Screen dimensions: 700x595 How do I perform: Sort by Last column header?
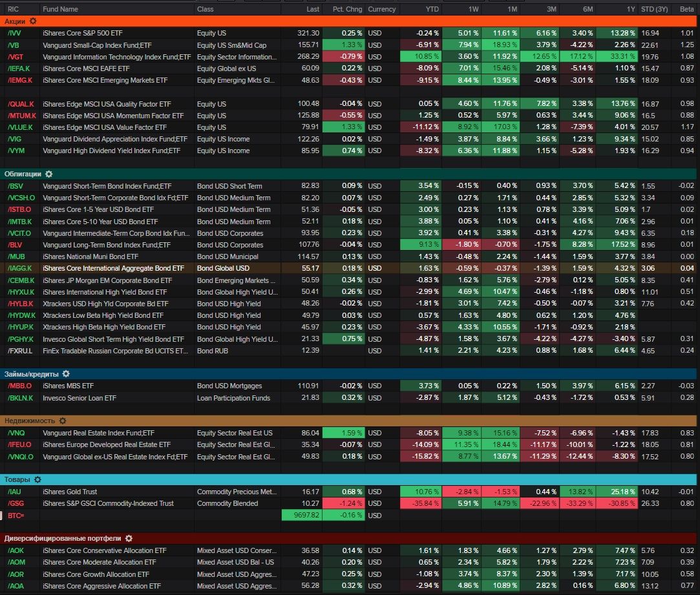(313, 9)
